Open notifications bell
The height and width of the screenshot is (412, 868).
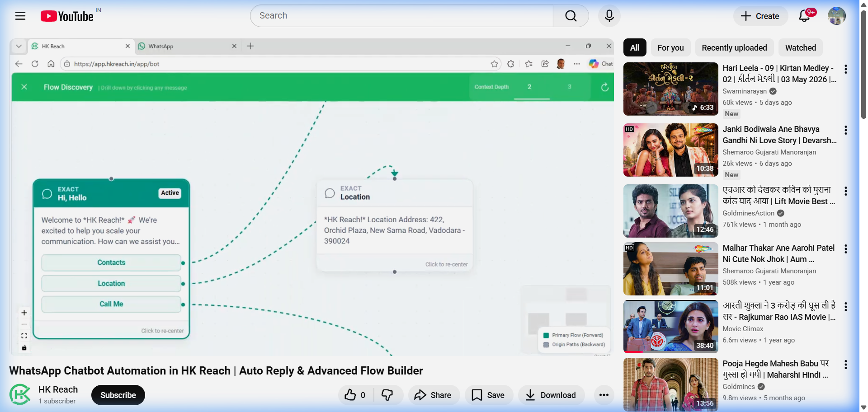pyautogui.click(x=804, y=16)
